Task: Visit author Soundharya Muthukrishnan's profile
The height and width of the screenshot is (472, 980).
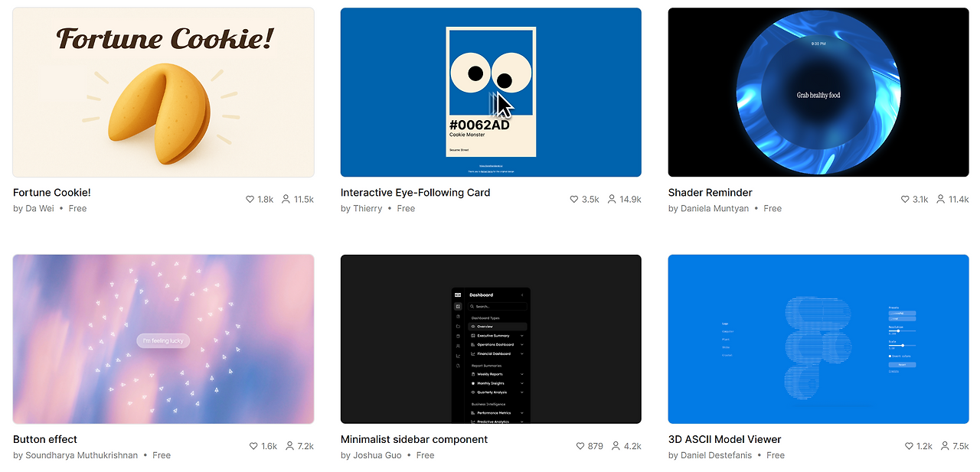Action: pyautogui.click(x=82, y=455)
